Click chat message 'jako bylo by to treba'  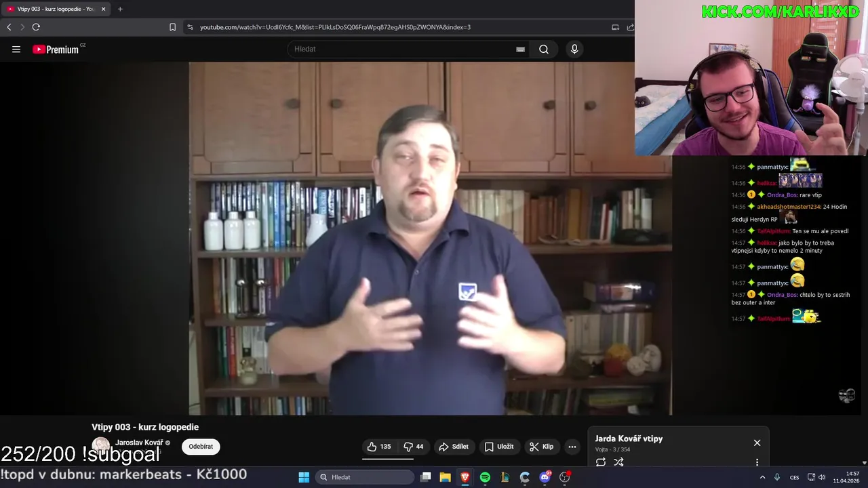[806, 243]
